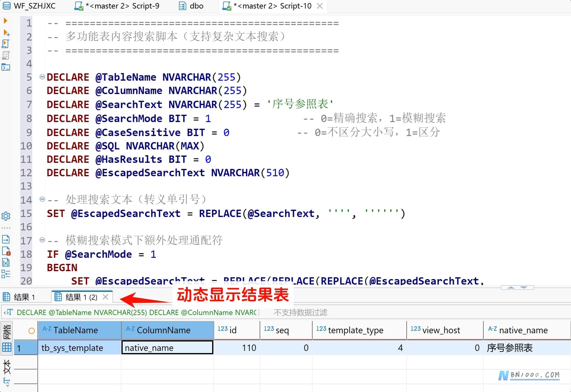Click the cell with value 110
Viewport: 571px width, 392px height.
coord(237,348)
